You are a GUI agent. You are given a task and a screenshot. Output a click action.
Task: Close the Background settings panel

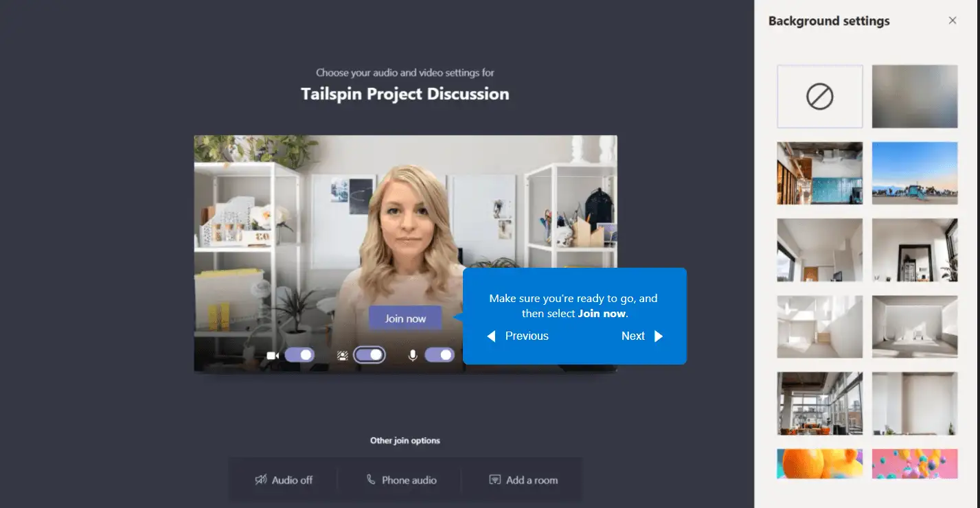point(953,21)
